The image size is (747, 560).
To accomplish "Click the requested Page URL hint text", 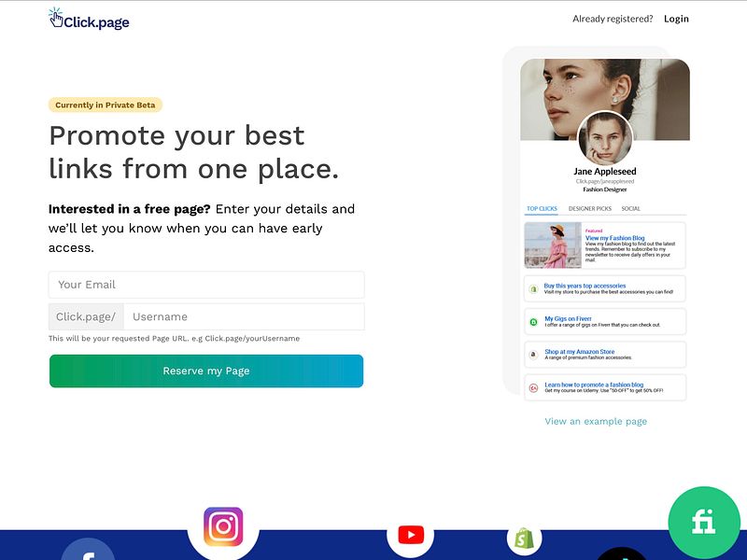I will coord(174,339).
